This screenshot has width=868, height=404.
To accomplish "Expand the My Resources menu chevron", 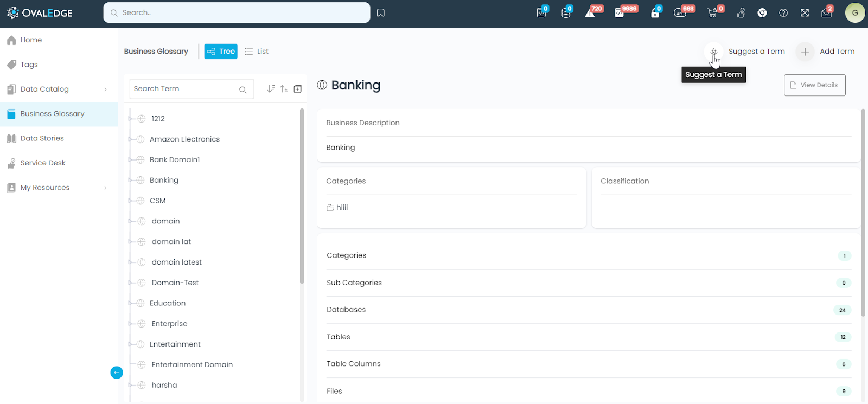I will click(x=105, y=188).
